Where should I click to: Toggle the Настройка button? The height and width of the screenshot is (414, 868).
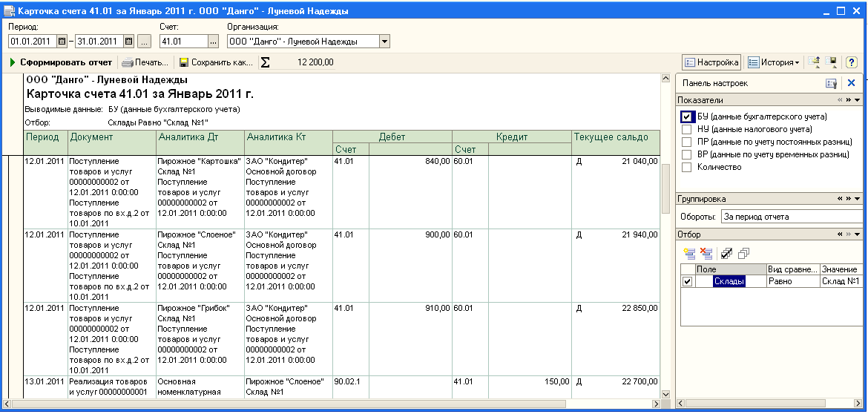pos(711,62)
